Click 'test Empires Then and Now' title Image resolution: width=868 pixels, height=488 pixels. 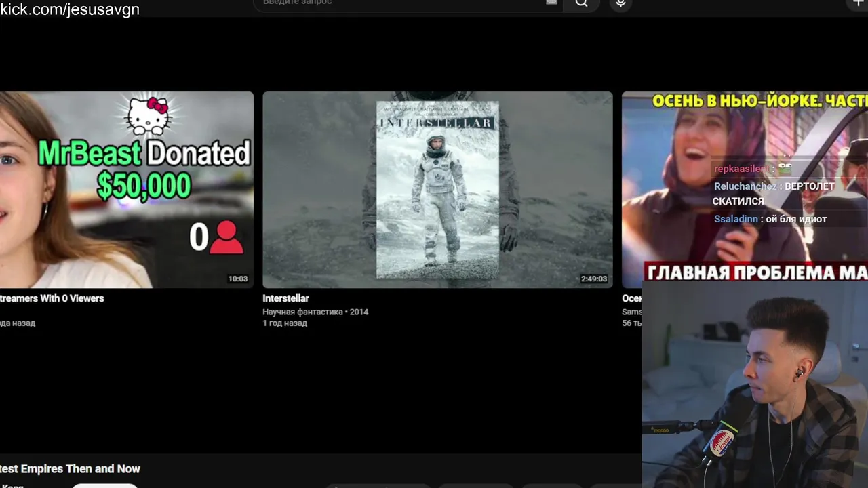(70, 469)
